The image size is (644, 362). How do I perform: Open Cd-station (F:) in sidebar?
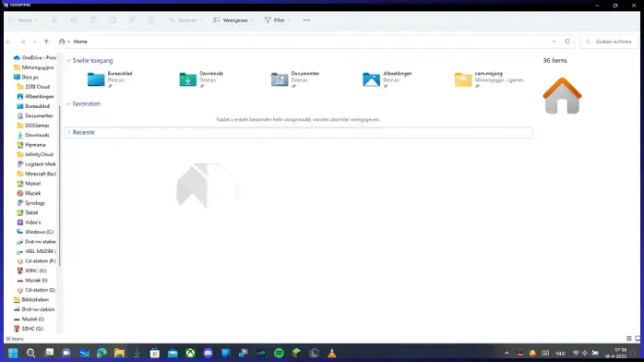coord(36,261)
